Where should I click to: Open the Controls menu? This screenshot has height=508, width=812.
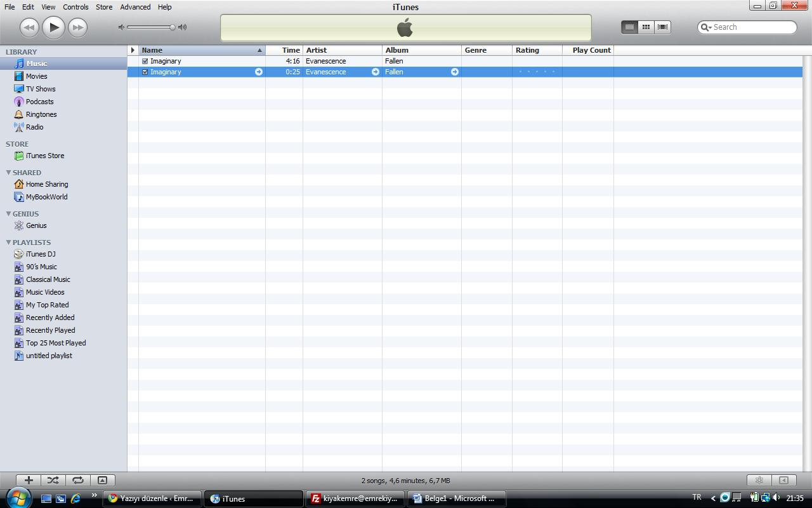coord(75,7)
